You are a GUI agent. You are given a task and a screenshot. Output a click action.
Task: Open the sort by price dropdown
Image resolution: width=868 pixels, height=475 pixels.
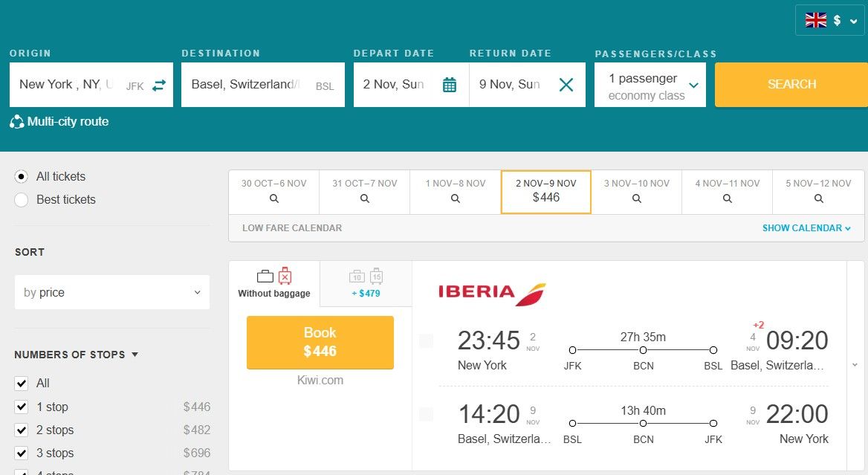[x=112, y=293]
